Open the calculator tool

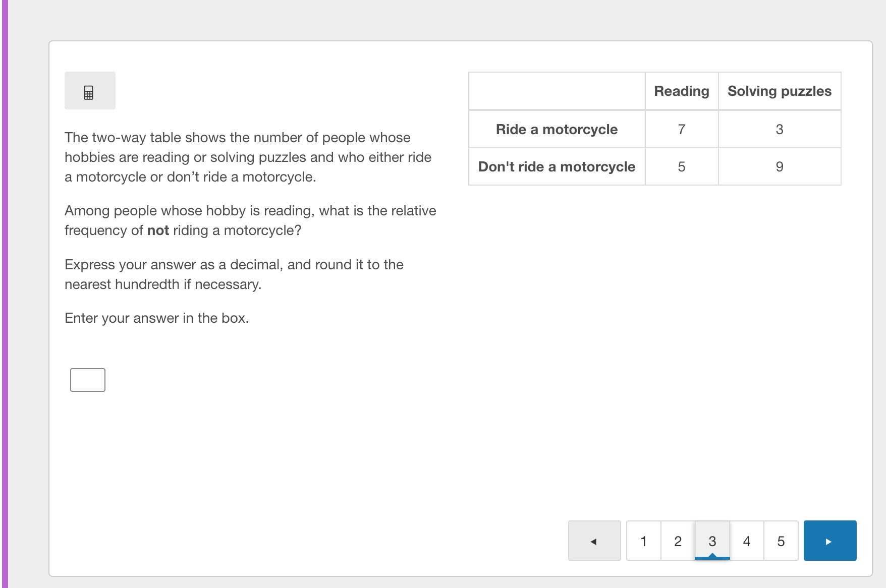tap(89, 91)
